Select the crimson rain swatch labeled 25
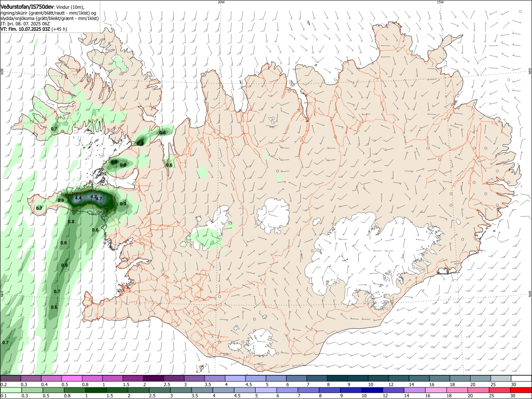Screen dimensions: 532x399 pos(500,390)
